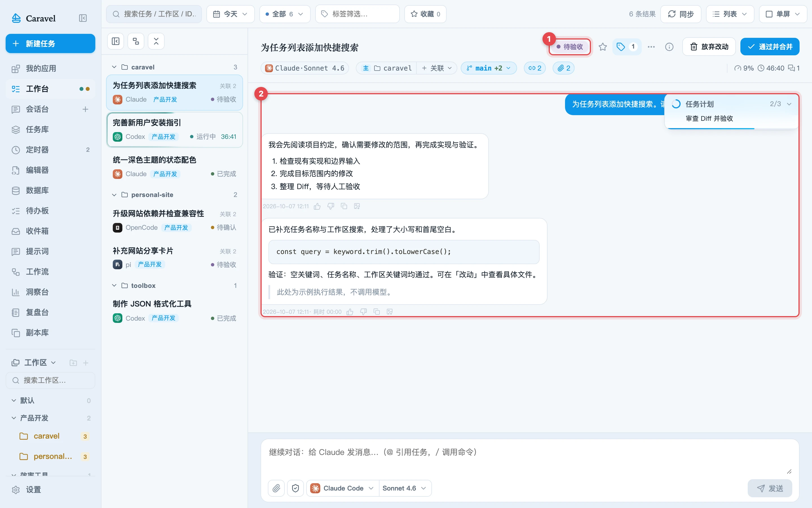Screen dimensions: 812x508
Task: Open the 列表 view mode dropdown
Action: [x=730, y=14]
